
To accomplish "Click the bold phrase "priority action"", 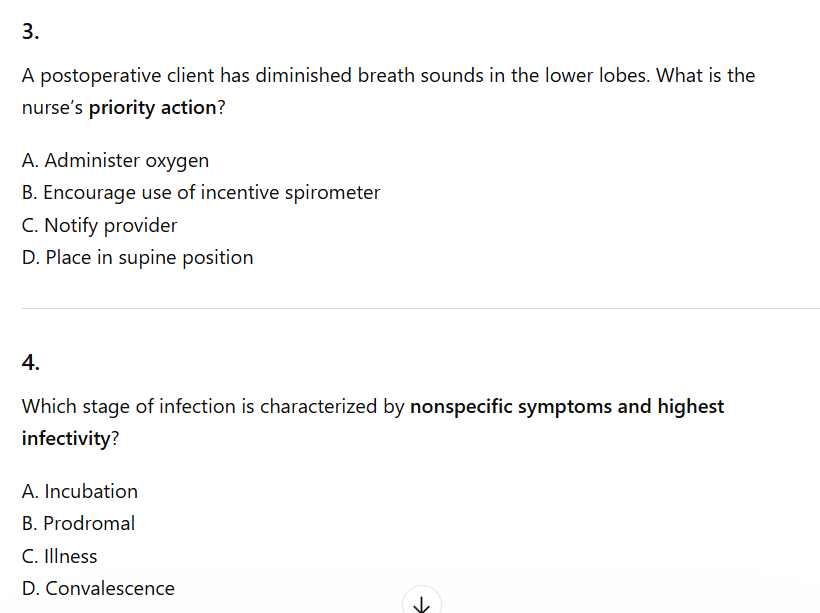I will pyautogui.click(x=152, y=108).
